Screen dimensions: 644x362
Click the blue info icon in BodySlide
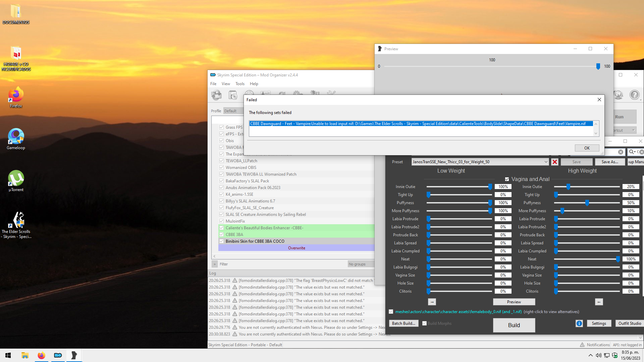point(579,323)
